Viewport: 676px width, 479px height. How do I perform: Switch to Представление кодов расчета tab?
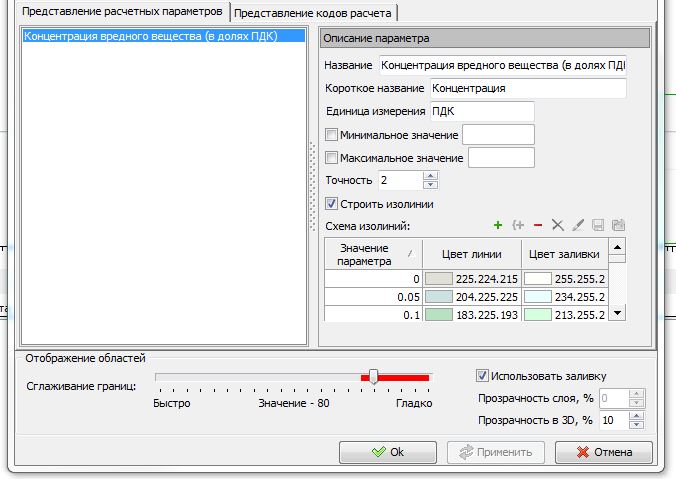click(x=315, y=12)
